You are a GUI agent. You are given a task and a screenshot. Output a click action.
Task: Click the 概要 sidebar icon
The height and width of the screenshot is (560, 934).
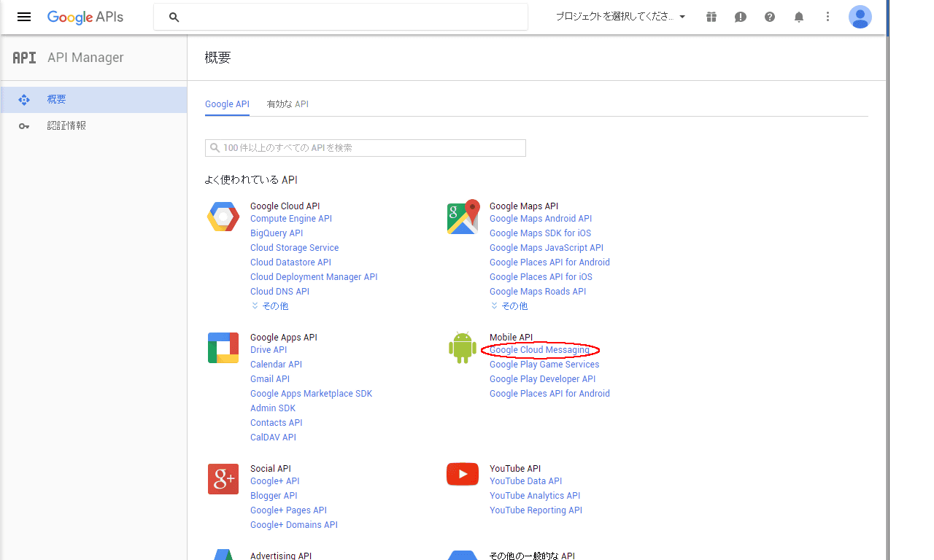coord(24,100)
